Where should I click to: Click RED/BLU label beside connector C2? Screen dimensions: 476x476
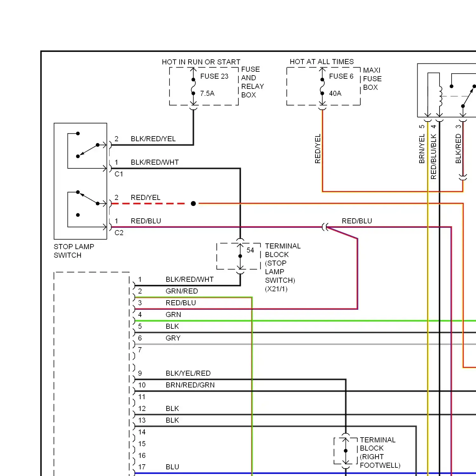pyautogui.click(x=146, y=221)
